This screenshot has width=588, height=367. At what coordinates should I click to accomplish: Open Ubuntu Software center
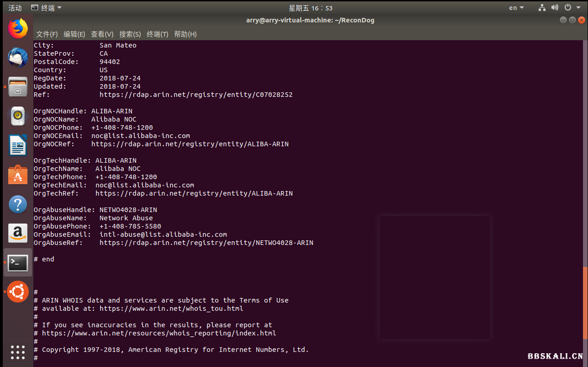click(x=18, y=175)
